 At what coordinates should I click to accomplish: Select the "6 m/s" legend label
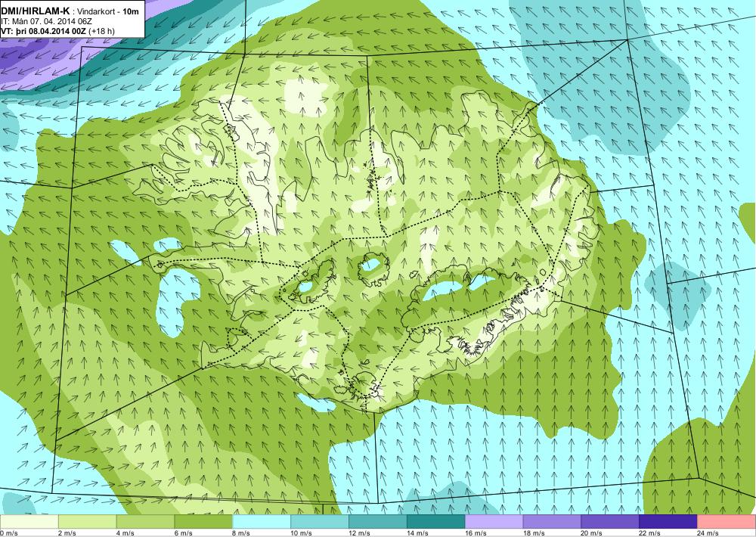[183, 533]
